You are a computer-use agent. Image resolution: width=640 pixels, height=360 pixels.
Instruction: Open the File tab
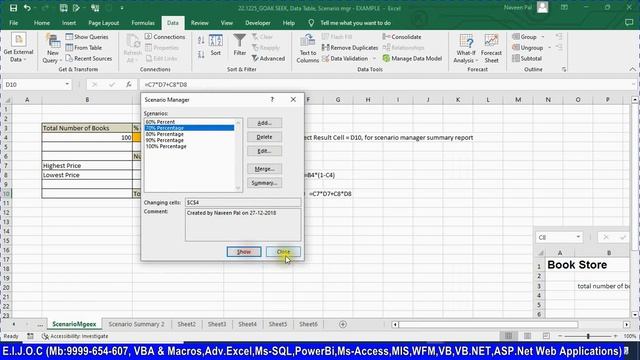(13, 23)
